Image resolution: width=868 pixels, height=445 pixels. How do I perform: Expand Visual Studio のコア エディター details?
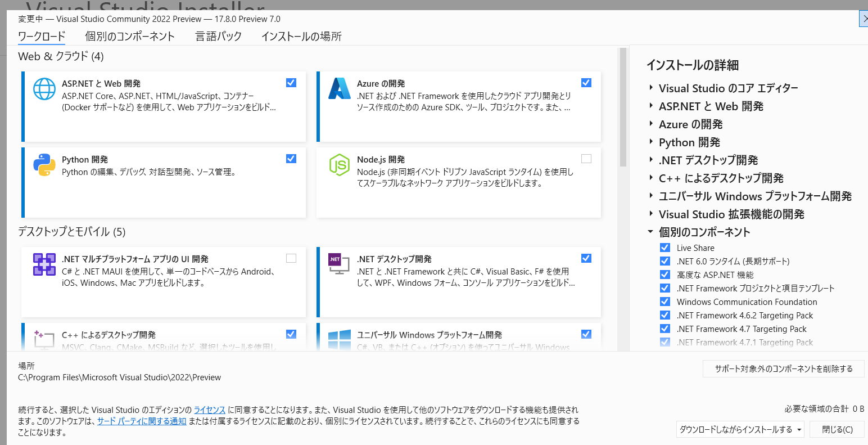click(x=651, y=88)
